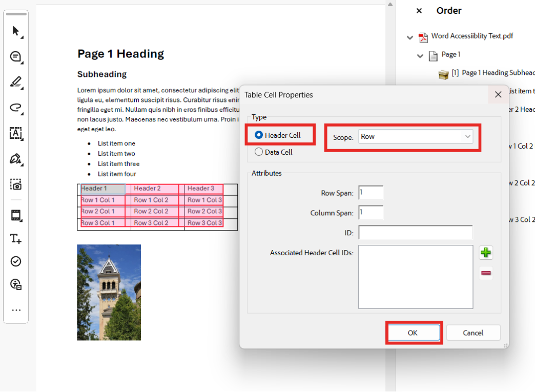Click the Row 1 Col 2 cell
The height and width of the screenshot is (392, 535).
coord(155,200)
